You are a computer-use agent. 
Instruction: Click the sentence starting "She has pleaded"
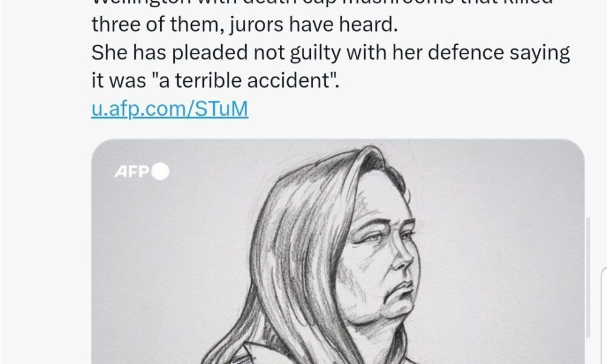tap(331, 67)
